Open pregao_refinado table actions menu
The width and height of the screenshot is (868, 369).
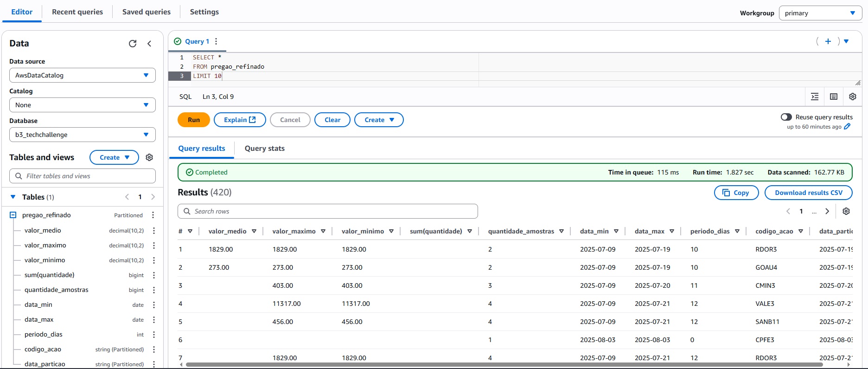[153, 215]
